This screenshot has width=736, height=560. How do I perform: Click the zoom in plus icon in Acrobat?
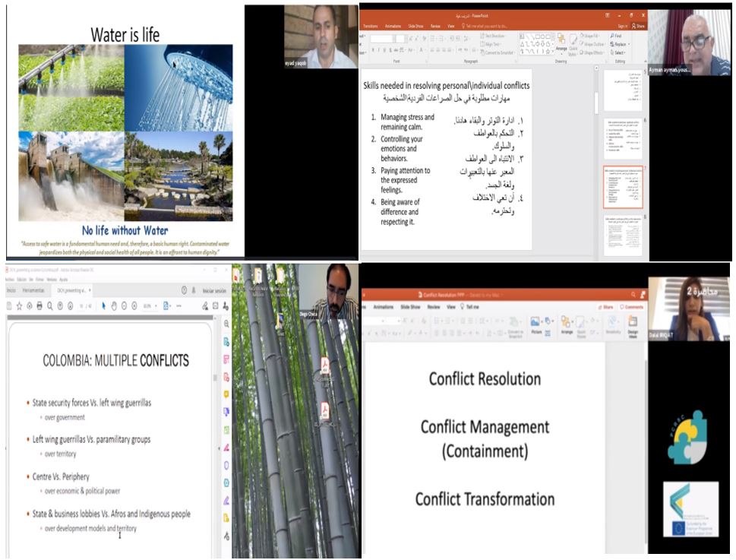[134, 306]
